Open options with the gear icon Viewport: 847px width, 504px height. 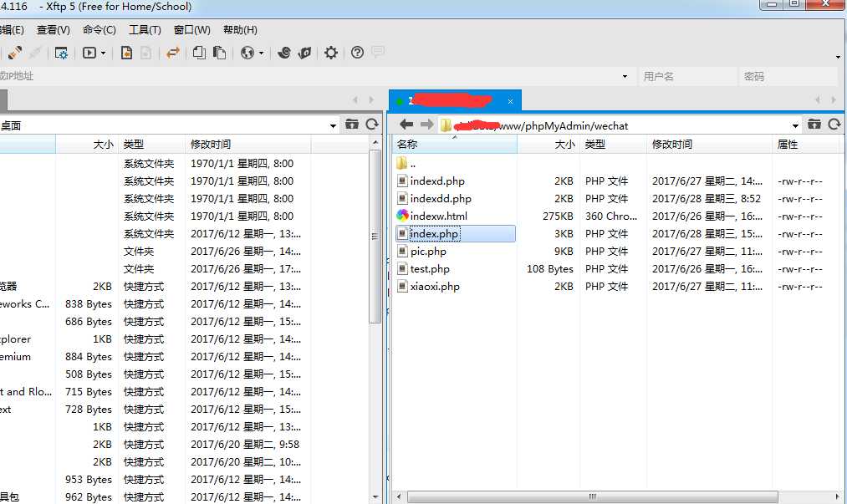click(x=330, y=53)
